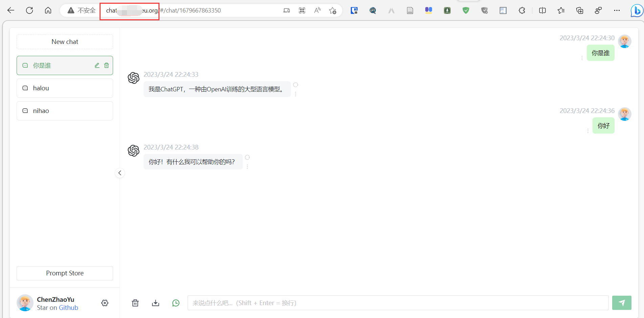Send message with paper plane button

pyautogui.click(x=622, y=303)
